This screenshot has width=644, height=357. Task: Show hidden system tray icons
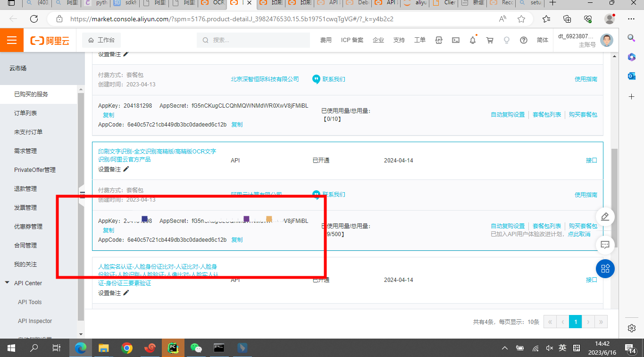pyautogui.click(x=505, y=348)
